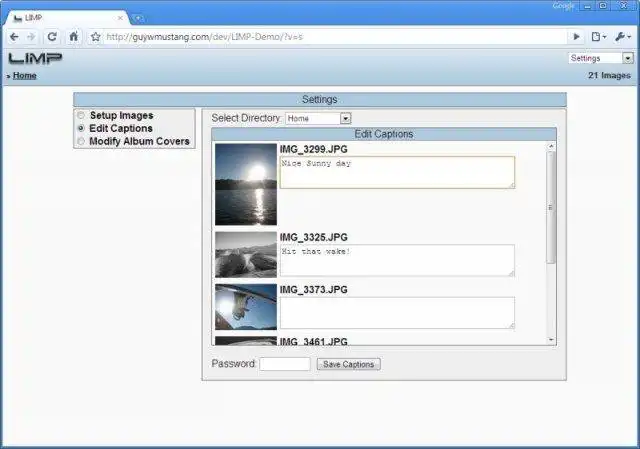640x449 pixels.
Task: Select Modify Album Covers radio button
Action: coord(81,141)
